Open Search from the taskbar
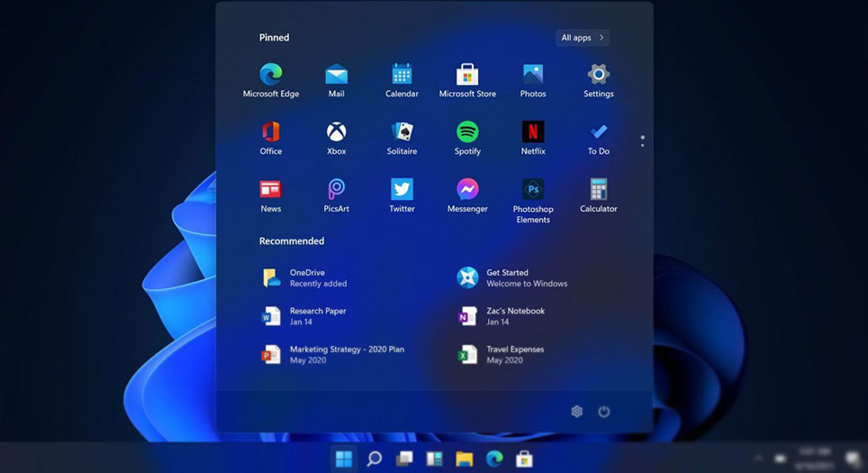 375,459
